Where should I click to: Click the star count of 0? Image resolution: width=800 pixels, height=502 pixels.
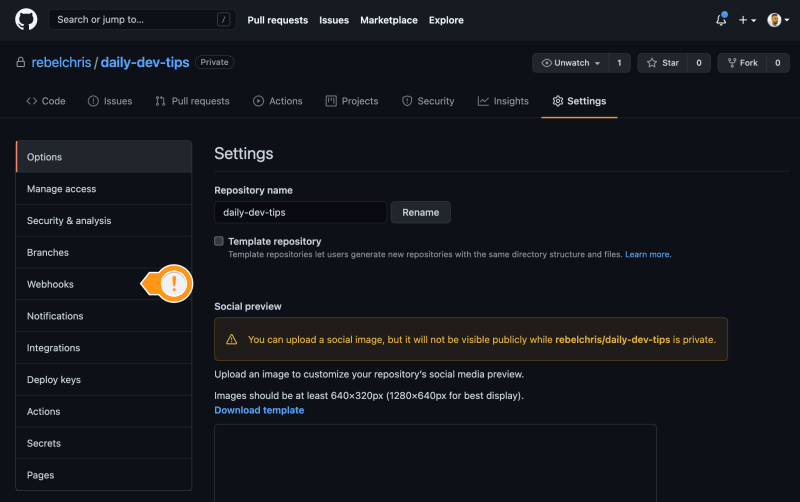point(699,63)
